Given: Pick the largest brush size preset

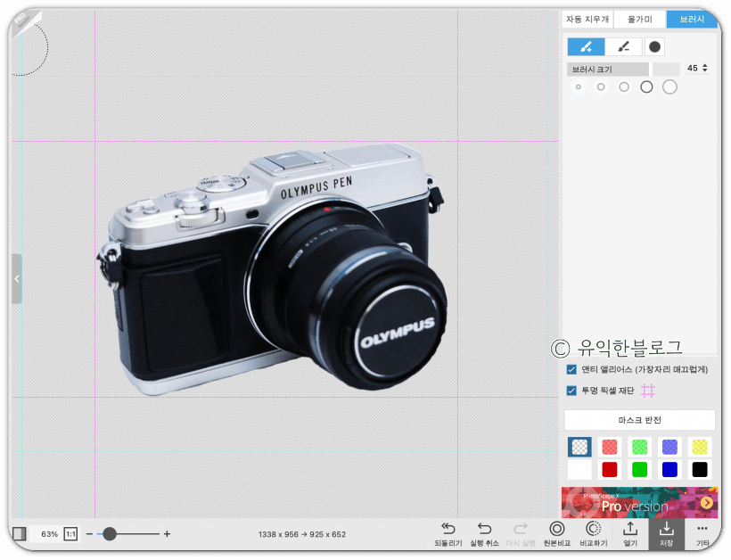Looking at the screenshot, I should coord(669,86).
